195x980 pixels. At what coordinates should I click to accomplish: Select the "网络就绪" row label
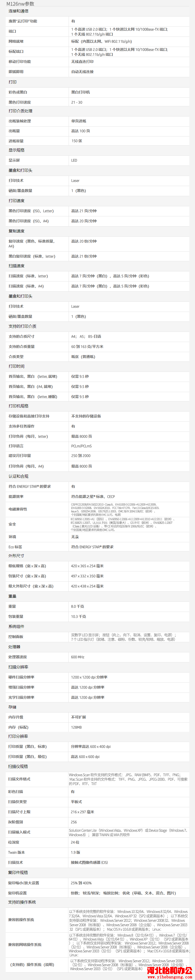tap(16, 41)
